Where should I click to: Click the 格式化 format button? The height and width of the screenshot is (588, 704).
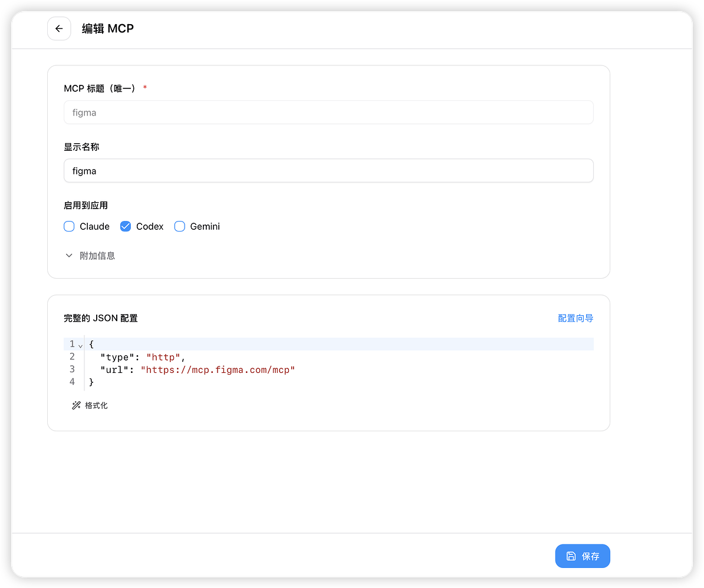click(90, 405)
